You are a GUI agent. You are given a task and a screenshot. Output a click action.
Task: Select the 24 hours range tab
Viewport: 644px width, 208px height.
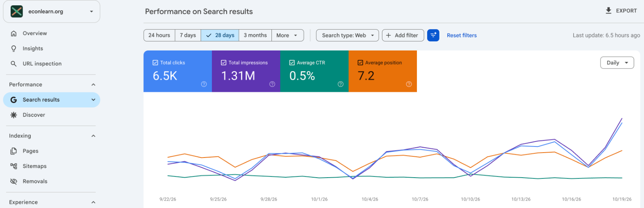click(x=159, y=35)
